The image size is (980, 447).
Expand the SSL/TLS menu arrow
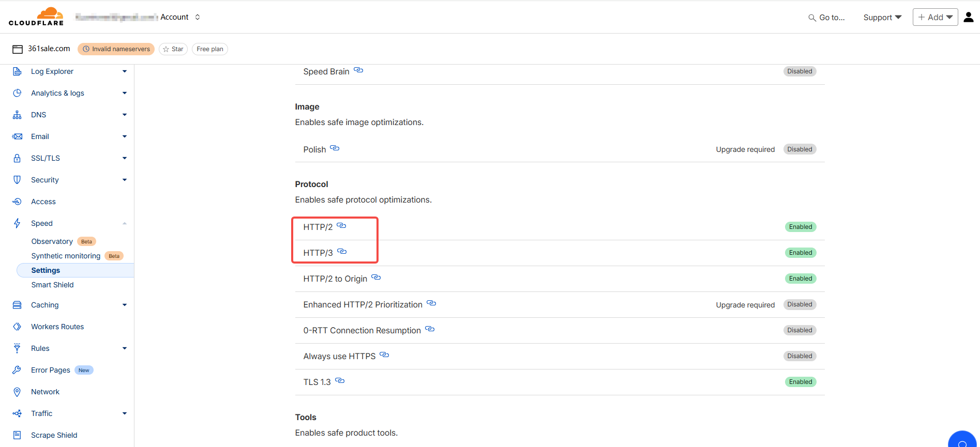(125, 158)
